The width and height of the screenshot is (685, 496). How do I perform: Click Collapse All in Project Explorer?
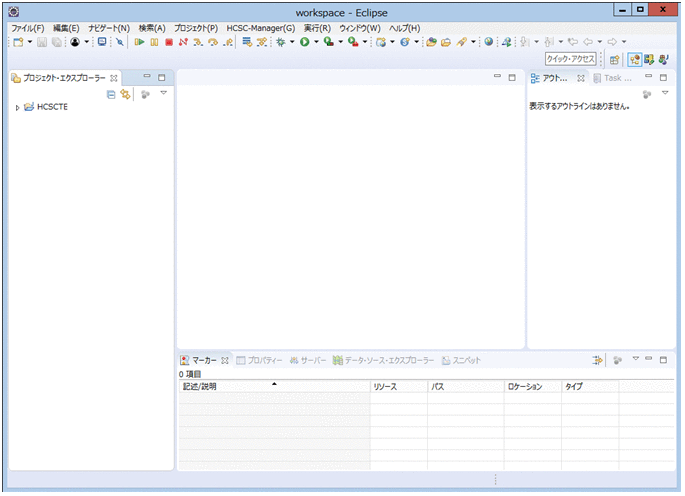click(x=111, y=93)
